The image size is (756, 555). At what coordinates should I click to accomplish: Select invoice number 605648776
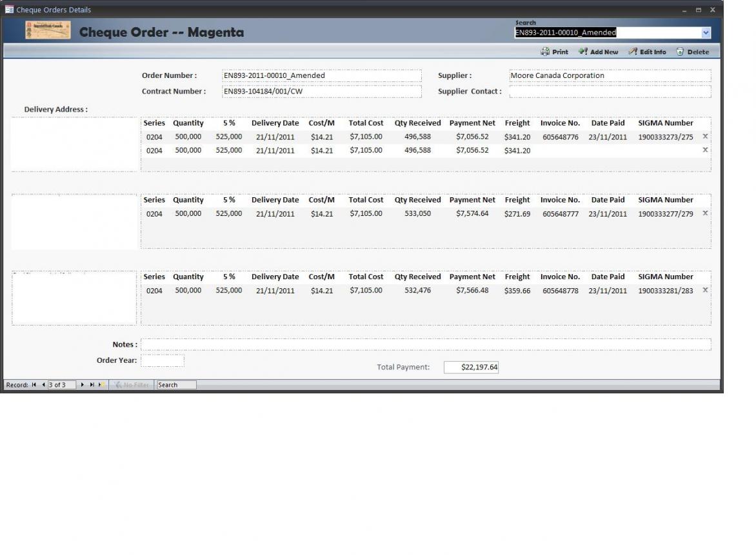[561, 137]
